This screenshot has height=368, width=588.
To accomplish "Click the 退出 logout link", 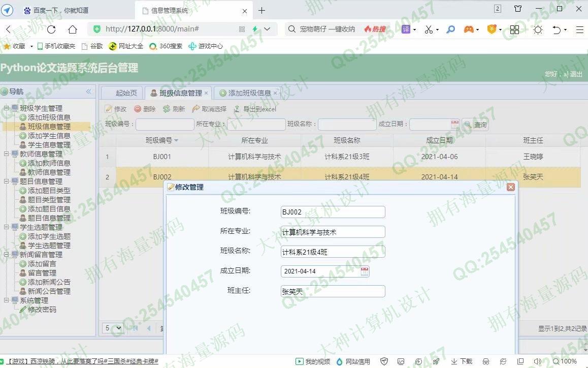I will click(x=576, y=74).
